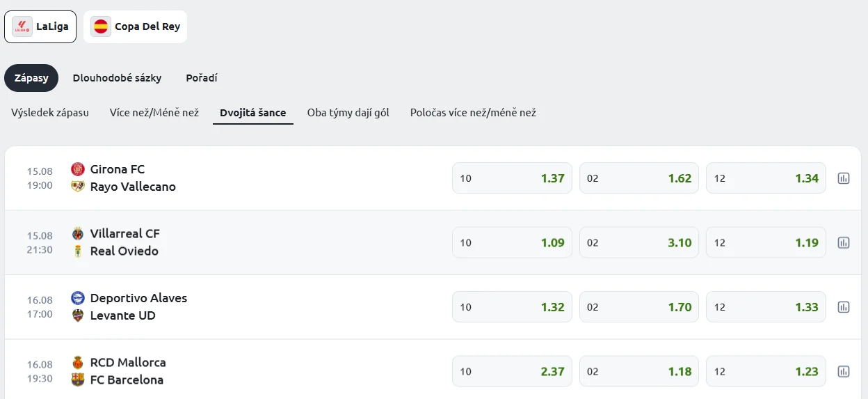The image size is (868, 399).
Task: Choose 02 odds 1.18 for FC Barcelona
Action: point(638,372)
